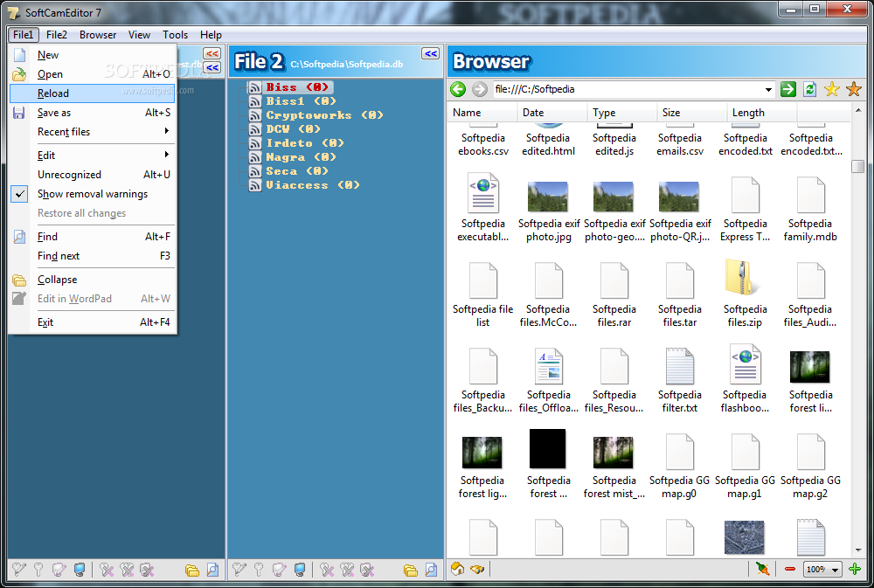This screenshot has height=588, width=874.
Task: Sort by the Length column header
Action: (x=762, y=113)
